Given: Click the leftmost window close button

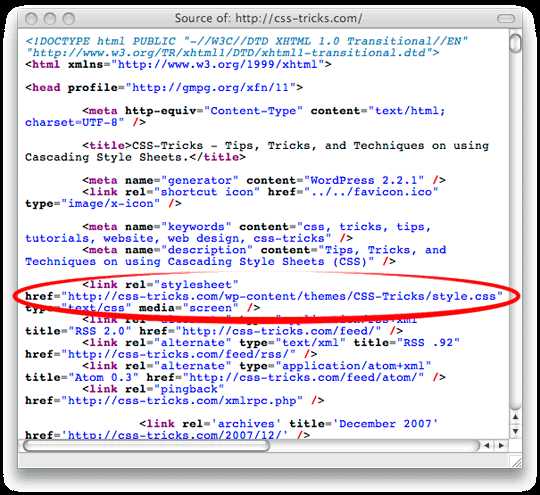Looking at the screenshot, I should point(31,19).
